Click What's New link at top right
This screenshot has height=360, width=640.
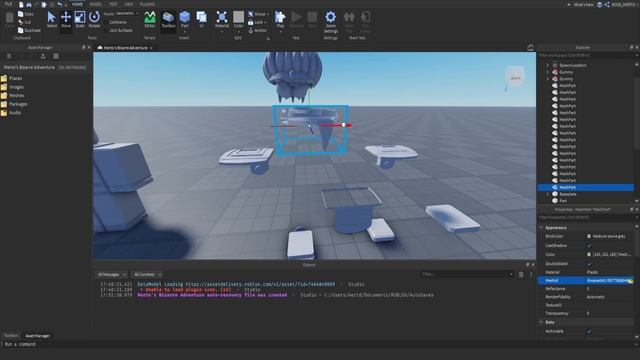point(583,4)
